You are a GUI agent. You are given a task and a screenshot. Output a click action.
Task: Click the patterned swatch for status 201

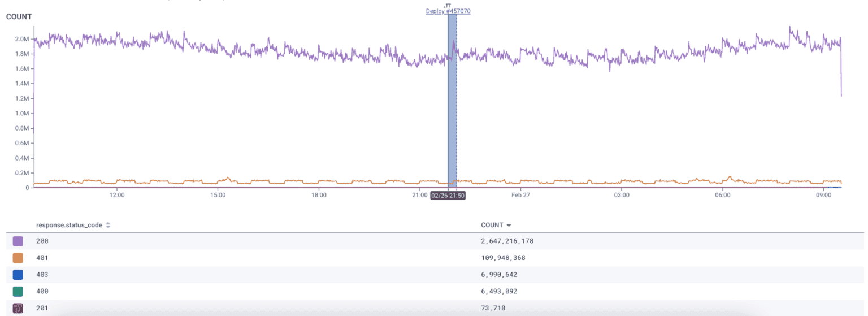point(18,308)
